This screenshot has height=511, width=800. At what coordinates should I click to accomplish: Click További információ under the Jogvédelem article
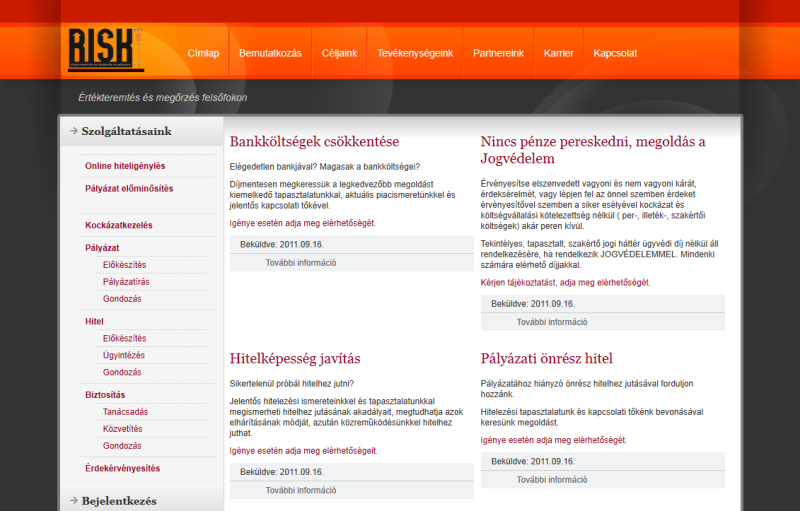pyautogui.click(x=552, y=322)
